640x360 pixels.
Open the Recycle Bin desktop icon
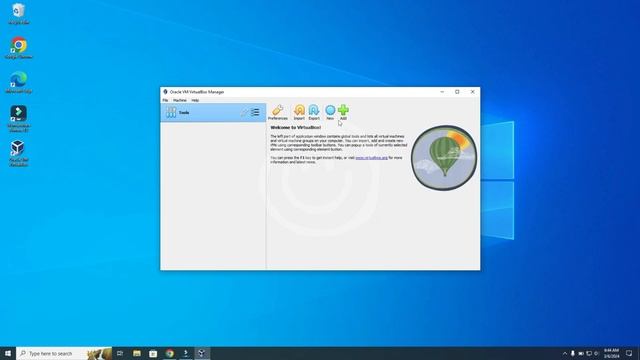pos(18,14)
